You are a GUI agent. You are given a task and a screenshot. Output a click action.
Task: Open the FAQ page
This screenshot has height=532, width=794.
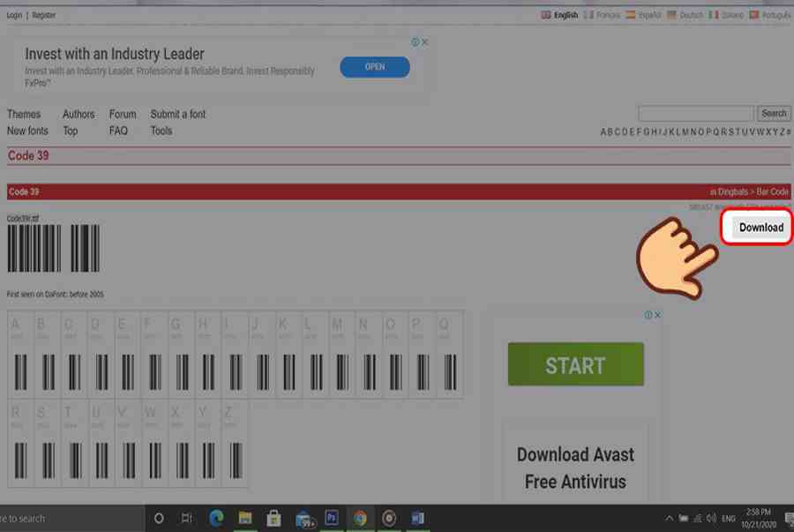(x=118, y=131)
